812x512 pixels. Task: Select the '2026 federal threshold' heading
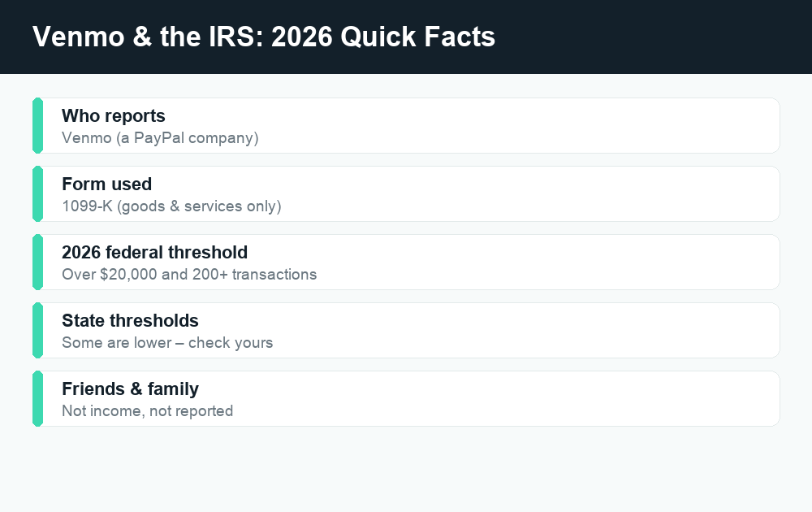[155, 253]
